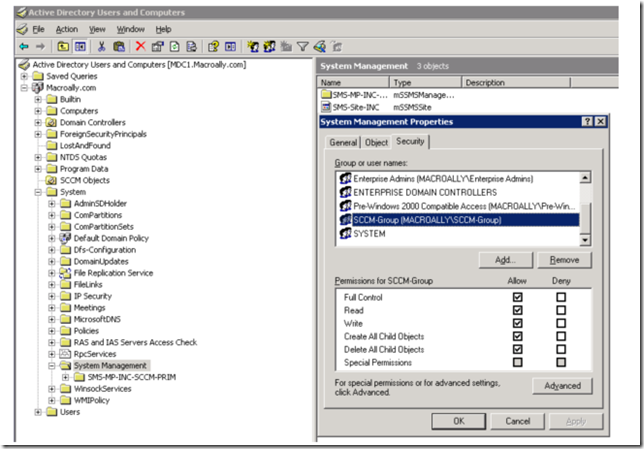Toggle Allow checkbox for Full Control

(x=516, y=297)
